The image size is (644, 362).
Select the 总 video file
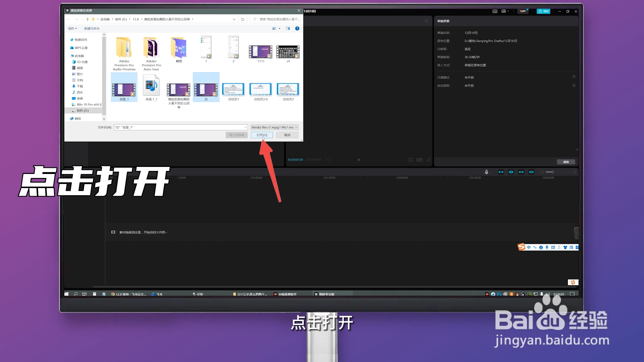coord(206,87)
